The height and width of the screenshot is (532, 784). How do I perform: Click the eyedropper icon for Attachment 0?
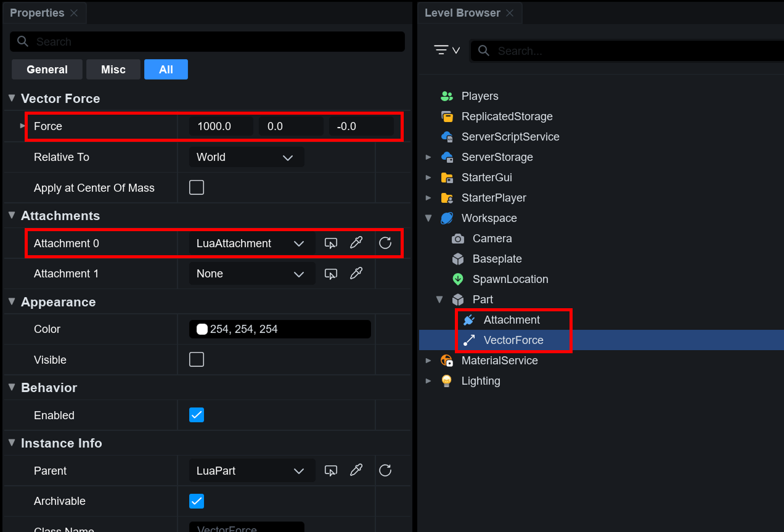pos(356,243)
